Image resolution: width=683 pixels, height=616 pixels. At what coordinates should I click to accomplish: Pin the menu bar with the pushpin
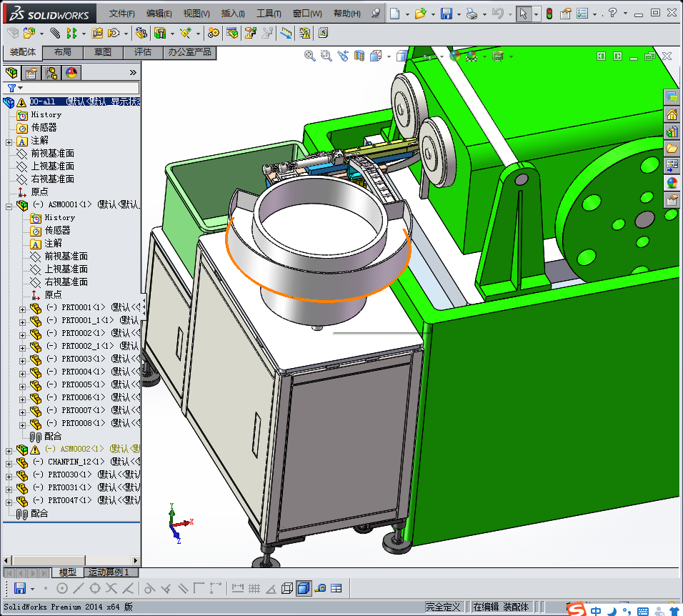click(x=377, y=14)
